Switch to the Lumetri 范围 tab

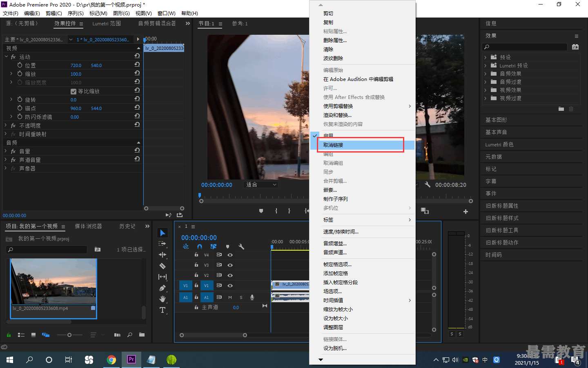click(107, 24)
